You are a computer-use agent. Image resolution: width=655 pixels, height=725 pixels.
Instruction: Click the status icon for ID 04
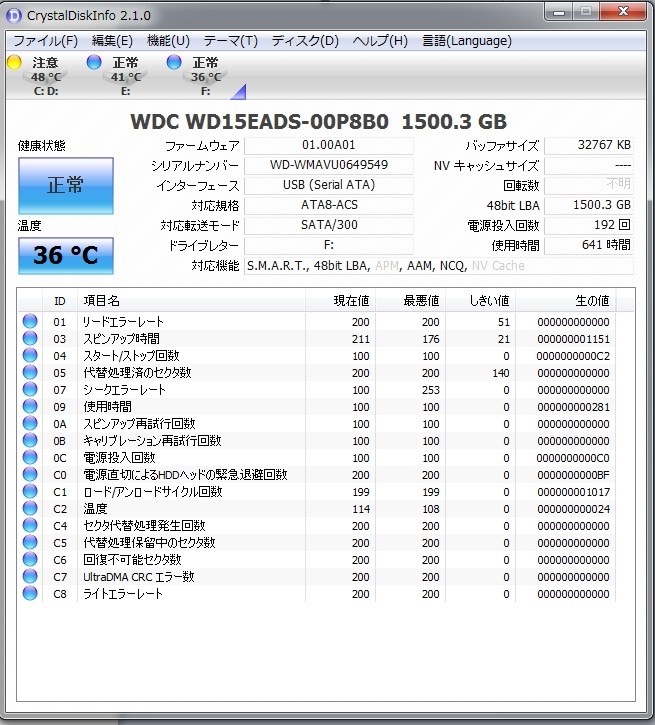(x=30, y=356)
